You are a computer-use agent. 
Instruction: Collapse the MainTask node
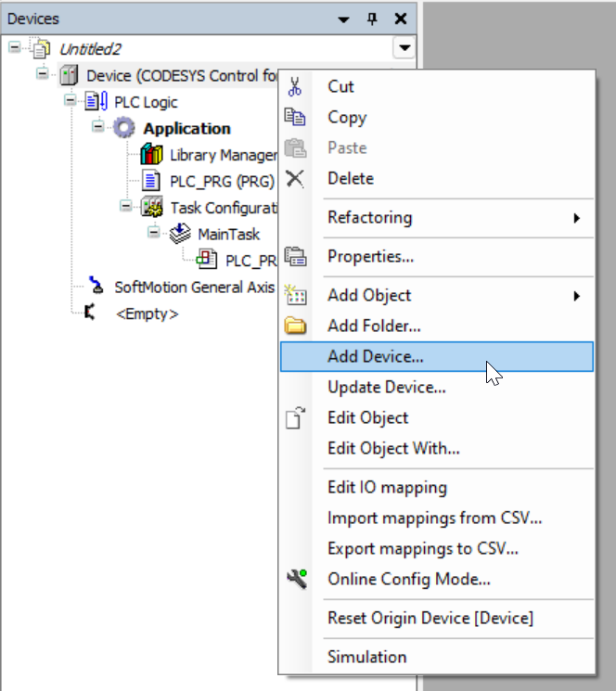[x=153, y=232]
